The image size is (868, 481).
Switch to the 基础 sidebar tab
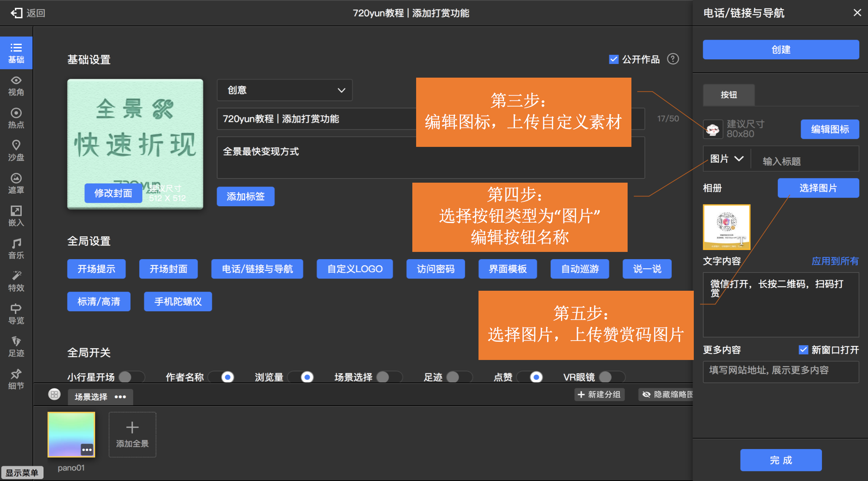pyautogui.click(x=16, y=53)
